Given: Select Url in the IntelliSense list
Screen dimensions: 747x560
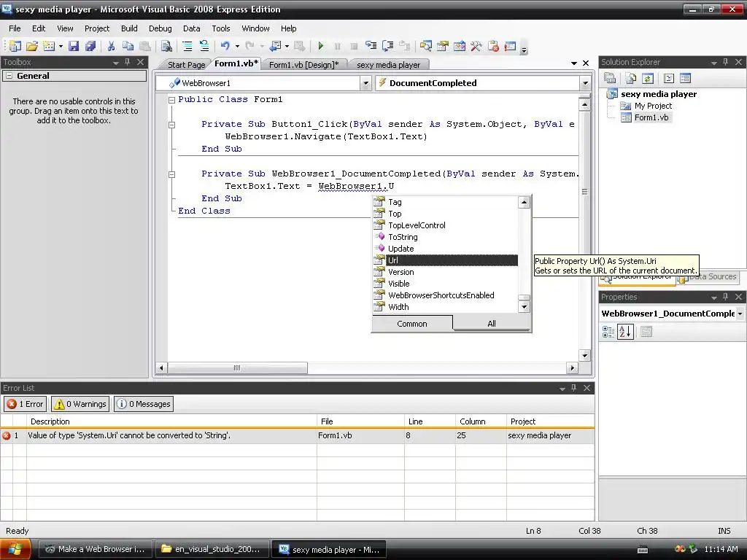Looking at the screenshot, I should tap(445, 260).
